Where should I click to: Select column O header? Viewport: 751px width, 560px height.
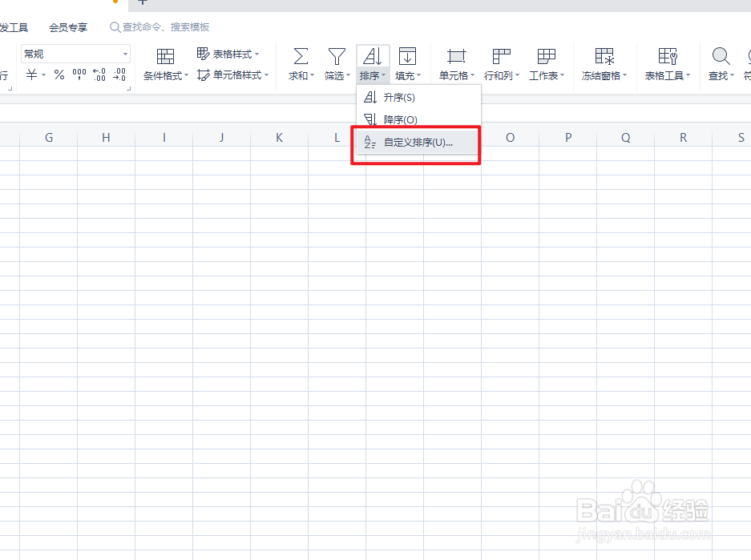(510, 138)
